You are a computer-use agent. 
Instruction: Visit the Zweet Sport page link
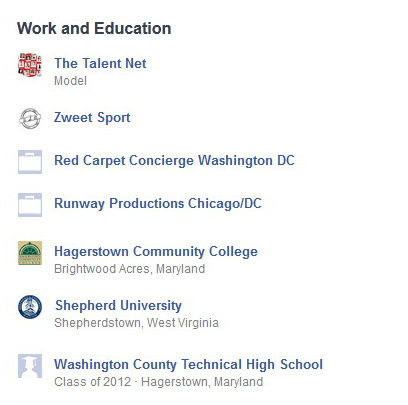click(x=92, y=118)
